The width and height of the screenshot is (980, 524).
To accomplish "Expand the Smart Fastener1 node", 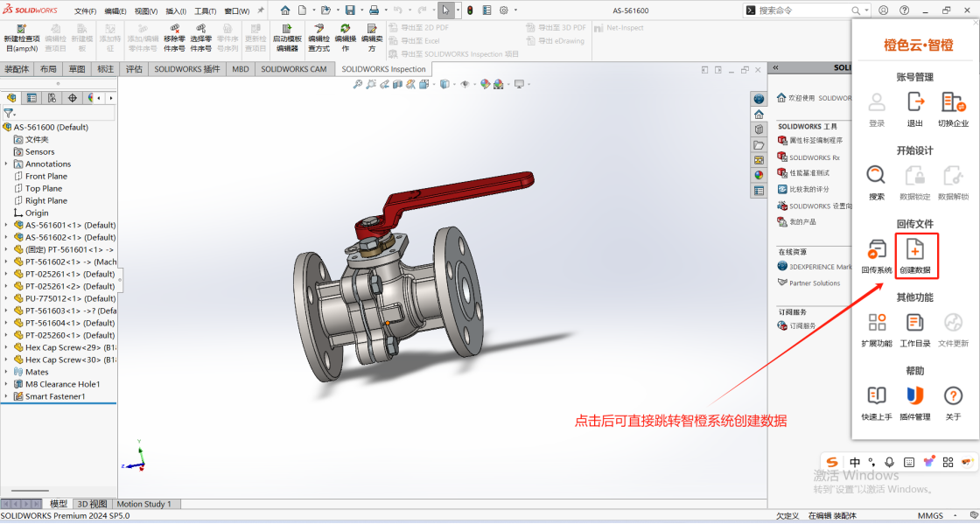I will (5, 396).
